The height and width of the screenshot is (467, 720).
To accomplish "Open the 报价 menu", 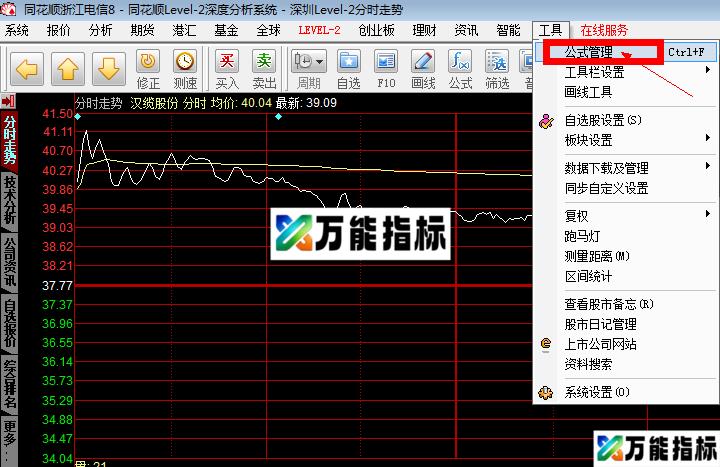I will click(x=58, y=31).
